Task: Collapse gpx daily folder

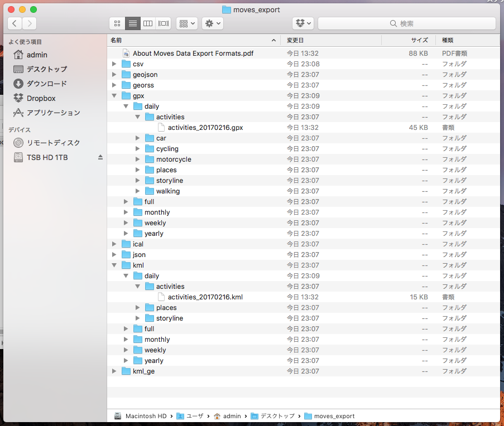Action: point(126,106)
